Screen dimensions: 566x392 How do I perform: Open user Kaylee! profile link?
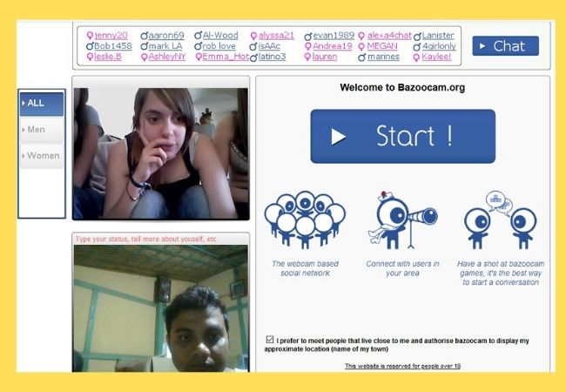point(436,57)
